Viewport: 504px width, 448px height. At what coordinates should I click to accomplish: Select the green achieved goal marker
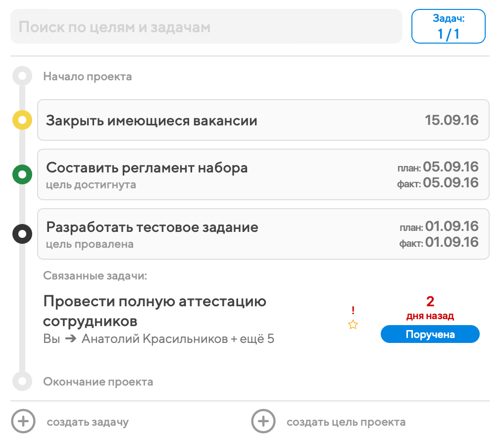pyautogui.click(x=22, y=174)
